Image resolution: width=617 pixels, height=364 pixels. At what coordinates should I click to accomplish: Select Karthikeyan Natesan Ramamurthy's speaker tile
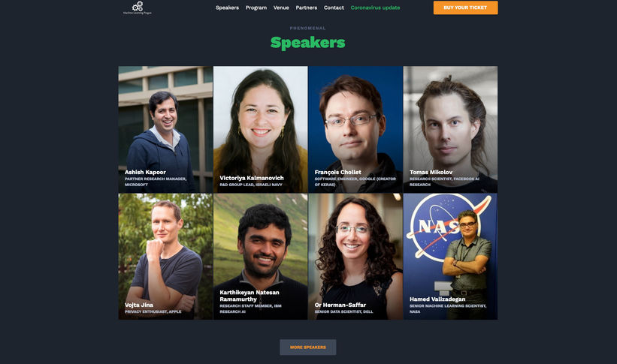click(x=261, y=256)
